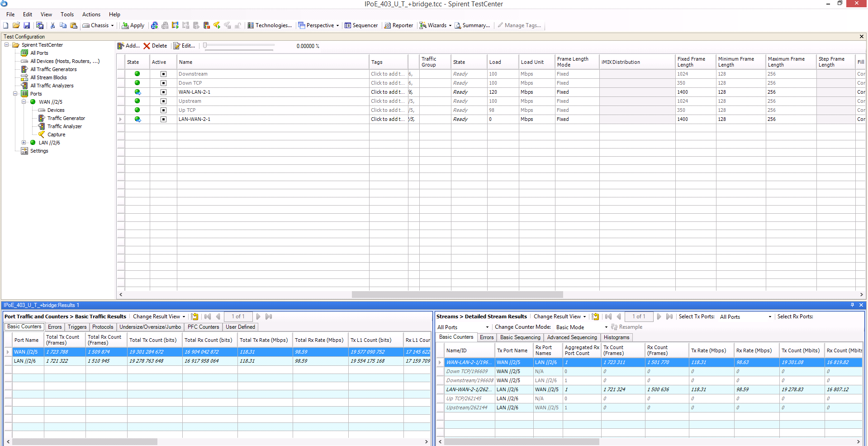Viewport: 868px width, 446px height.
Task: Open the Reporter
Action: [398, 25]
